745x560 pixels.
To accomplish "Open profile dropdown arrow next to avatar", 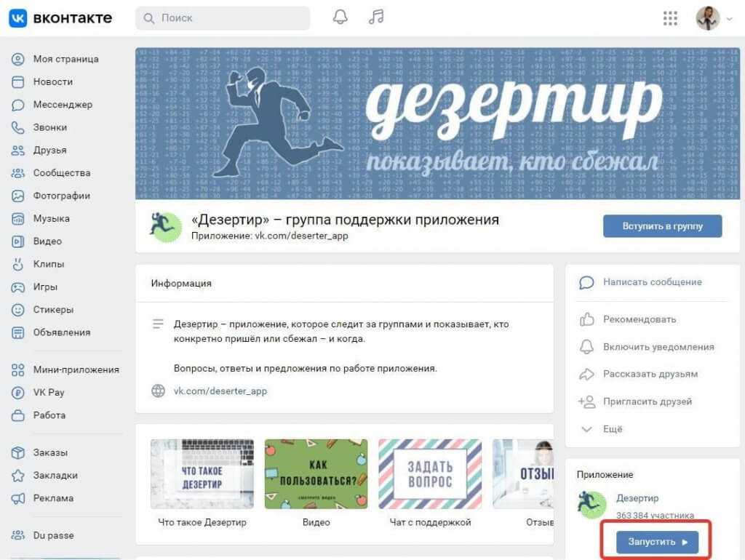I will click(730, 19).
